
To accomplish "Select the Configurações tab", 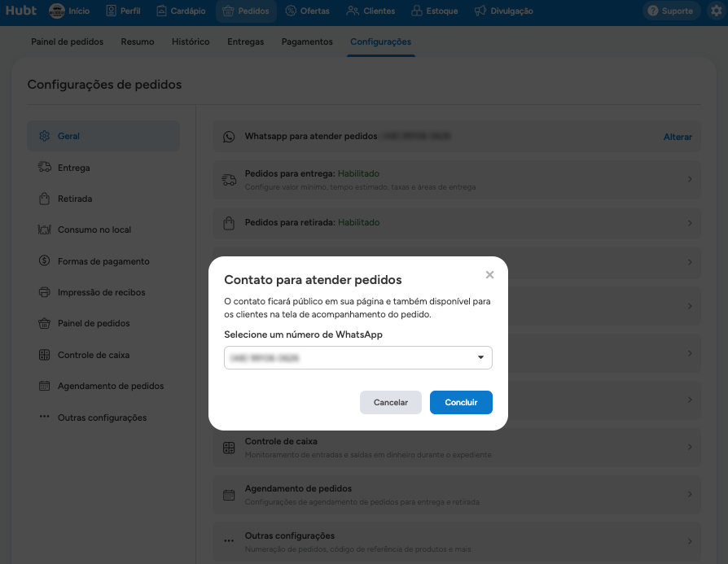I will pyautogui.click(x=381, y=42).
